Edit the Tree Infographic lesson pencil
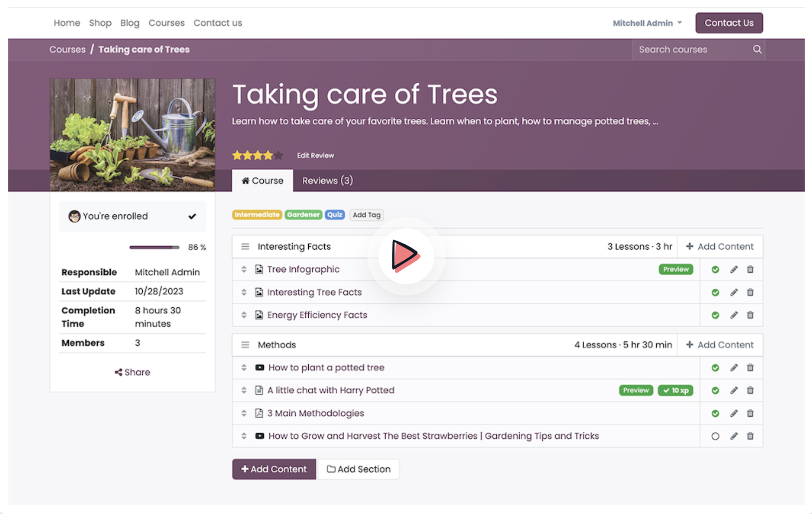The height and width of the screenshot is (514, 812). tap(734, 270)
